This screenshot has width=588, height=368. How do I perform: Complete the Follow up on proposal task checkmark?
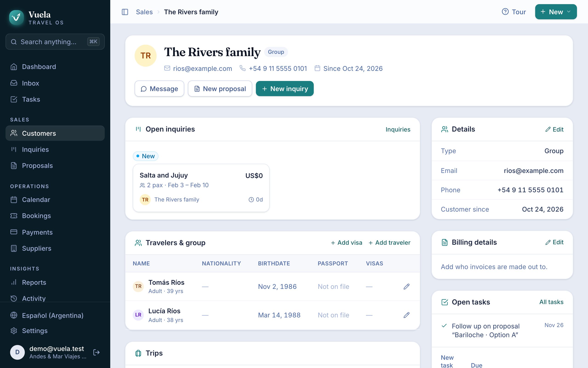pyautogui.click(x=444, y=326)
